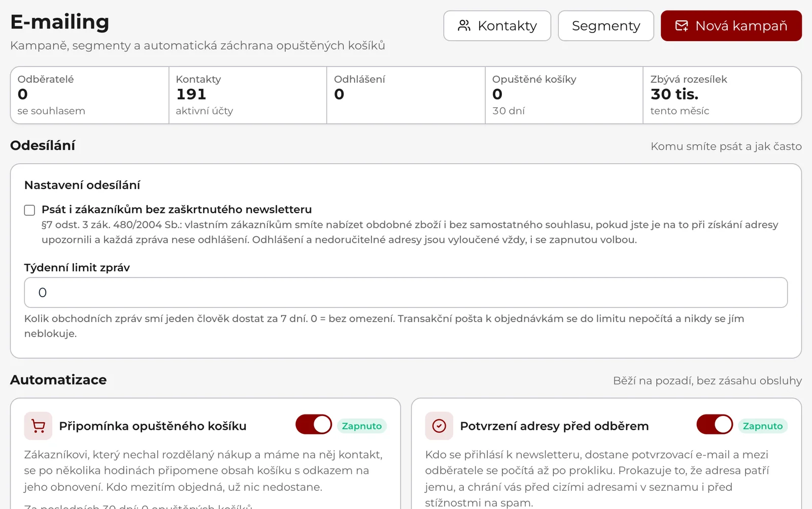
Task: Start a Nová kampaň
Action: [731, 26]
